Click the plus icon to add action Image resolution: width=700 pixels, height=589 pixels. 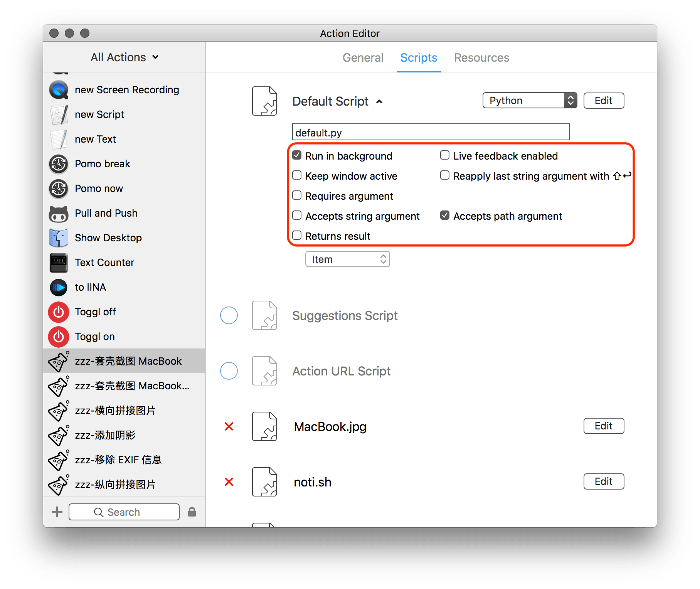[57, 512]
